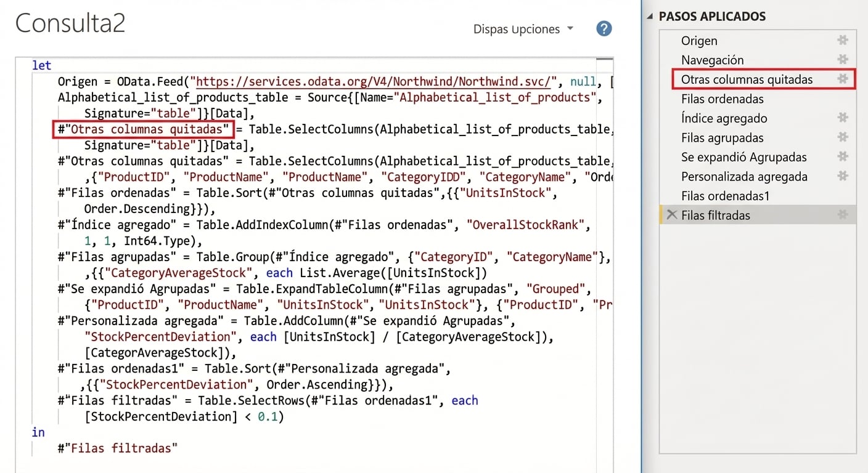Screen dimensions: 868x473
Task: Open gear icon for Se expandió Agrupadas step
Action: tap(842, 157)
